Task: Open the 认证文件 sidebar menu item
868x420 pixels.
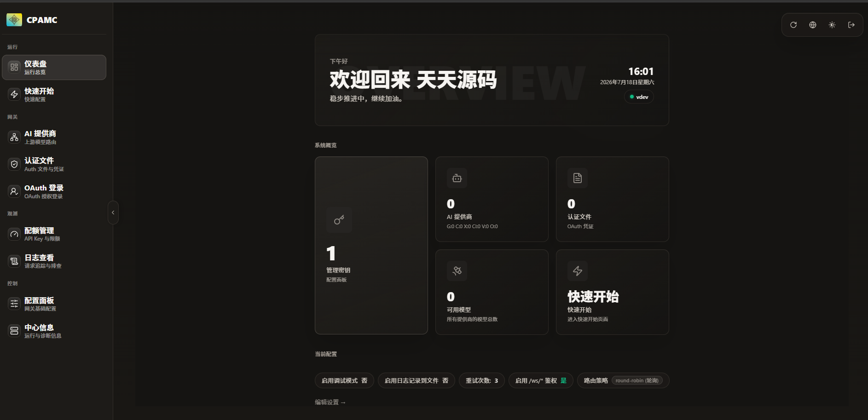Action: (54, 164)
